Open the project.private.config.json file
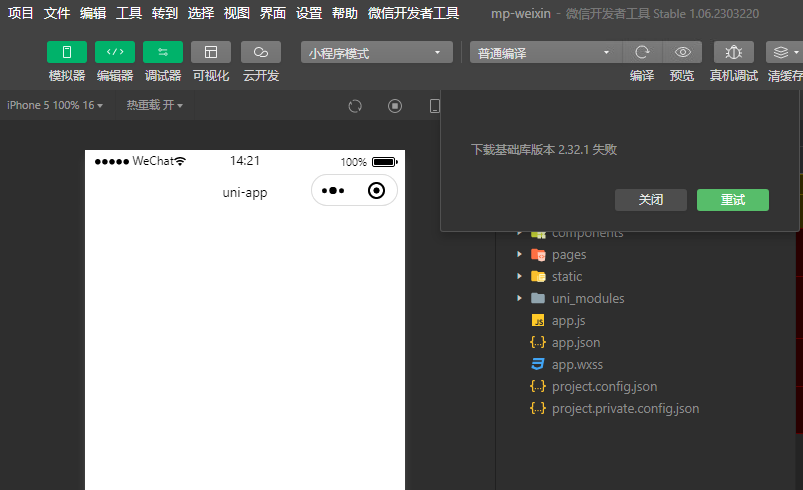Viewport: 803px width, 490px height. (625, 409)
